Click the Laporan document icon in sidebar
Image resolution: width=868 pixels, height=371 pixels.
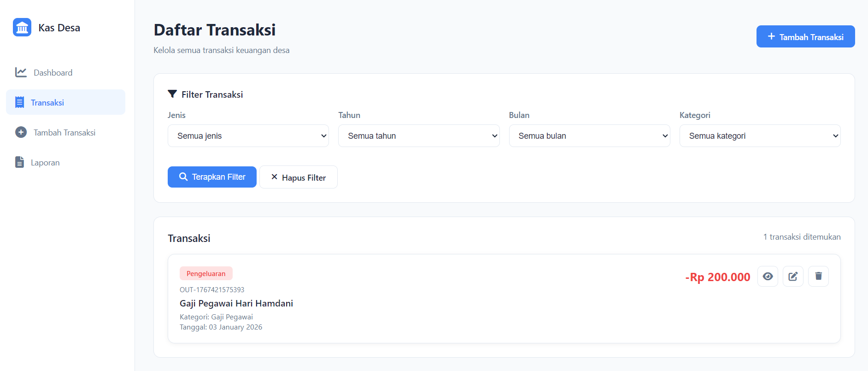coord(19,162)
